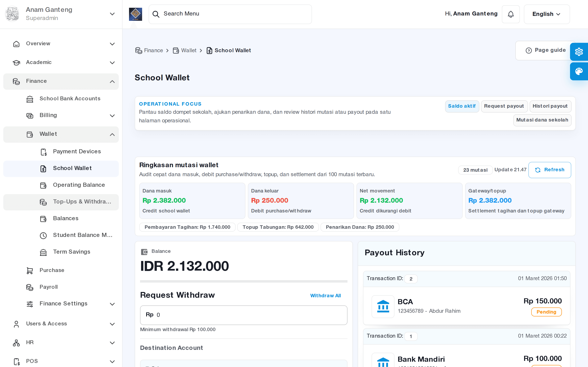588x367 pixels.
Task: Expand the Finance Settings submenu
Action: click(x=112, y=304)
